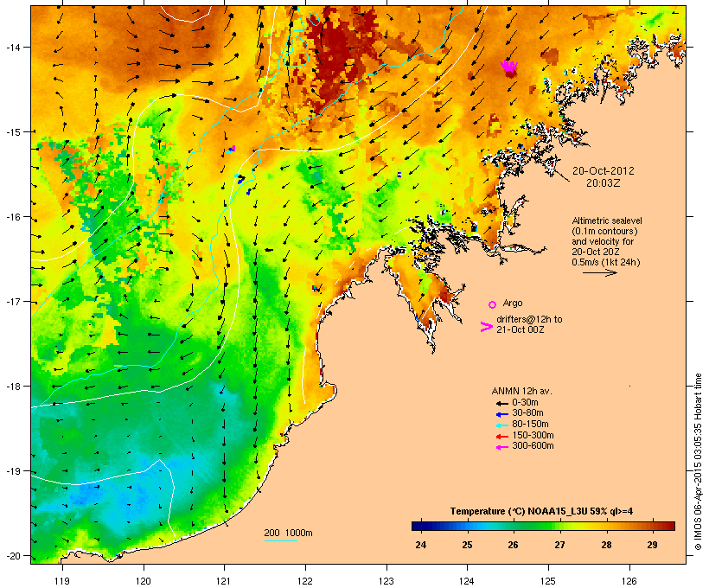Click the color bar tick label 25

[467, 545]
